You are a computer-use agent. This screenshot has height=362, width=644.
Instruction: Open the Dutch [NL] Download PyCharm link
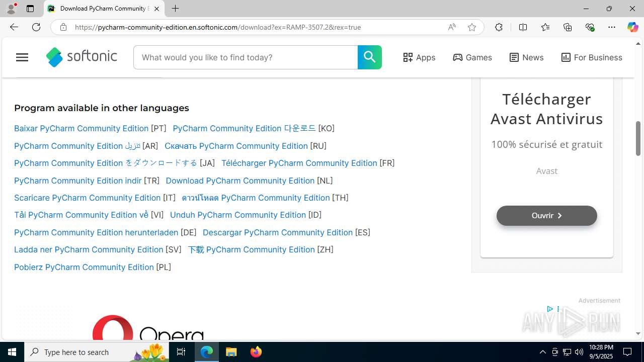pyautogui.click(x=240, y=180)
